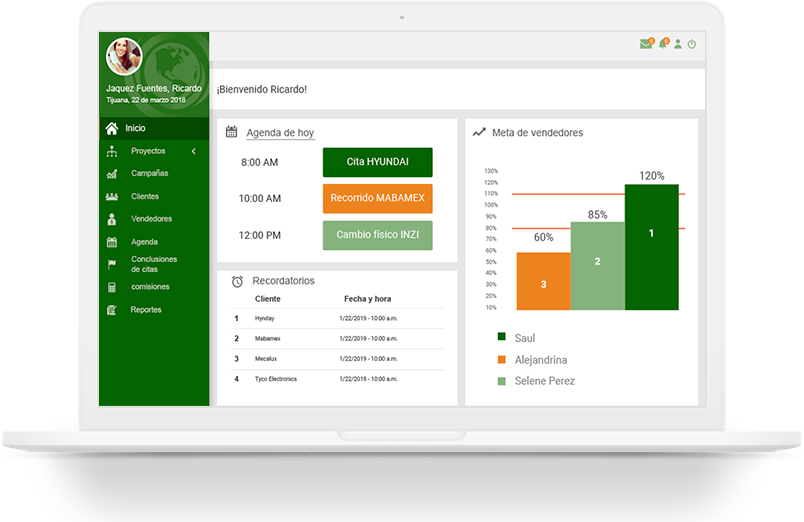Click the Agenda de hoy heading link
The image size is (804, 522).
[x=280, y=133]
